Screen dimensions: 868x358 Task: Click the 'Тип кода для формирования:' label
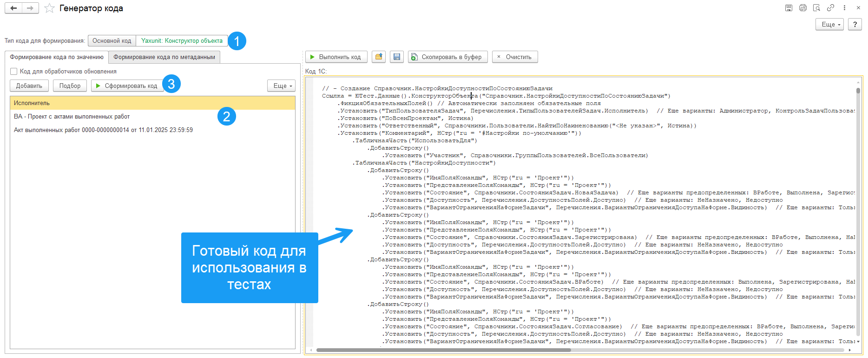[45, 41]
